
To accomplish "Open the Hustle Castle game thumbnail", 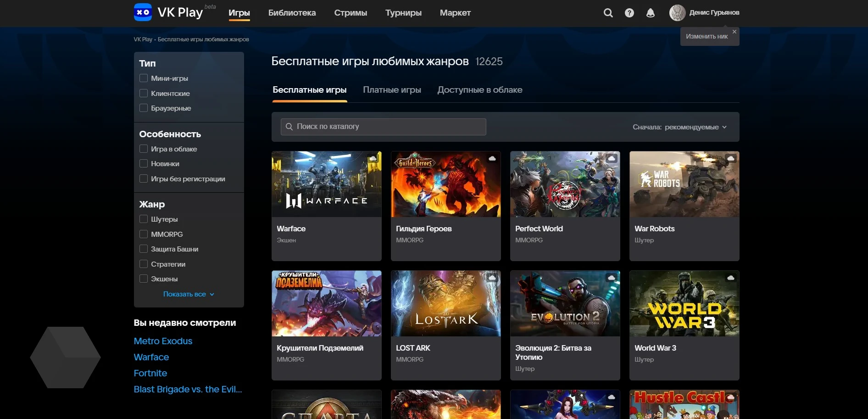I will point(684,404).
